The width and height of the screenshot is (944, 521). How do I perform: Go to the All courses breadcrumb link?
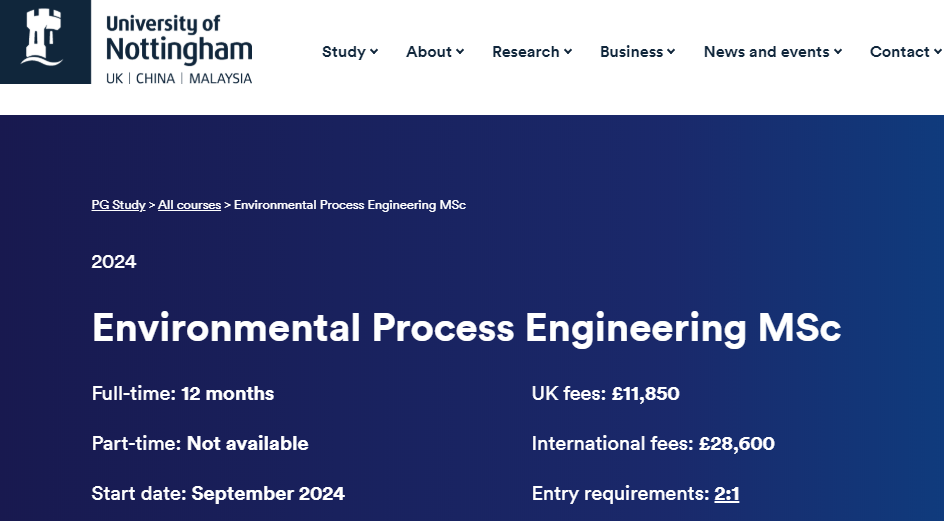190,205
